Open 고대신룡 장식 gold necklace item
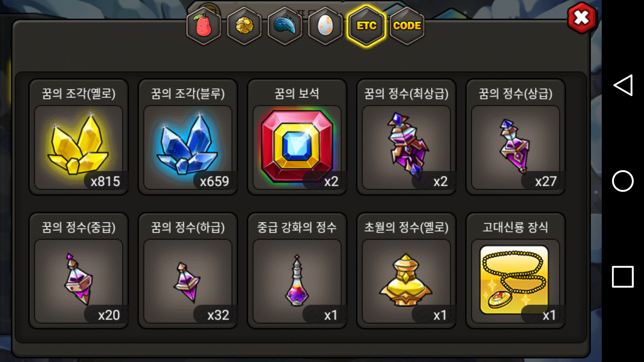This screenshot has height=362, width=644. 515,271
